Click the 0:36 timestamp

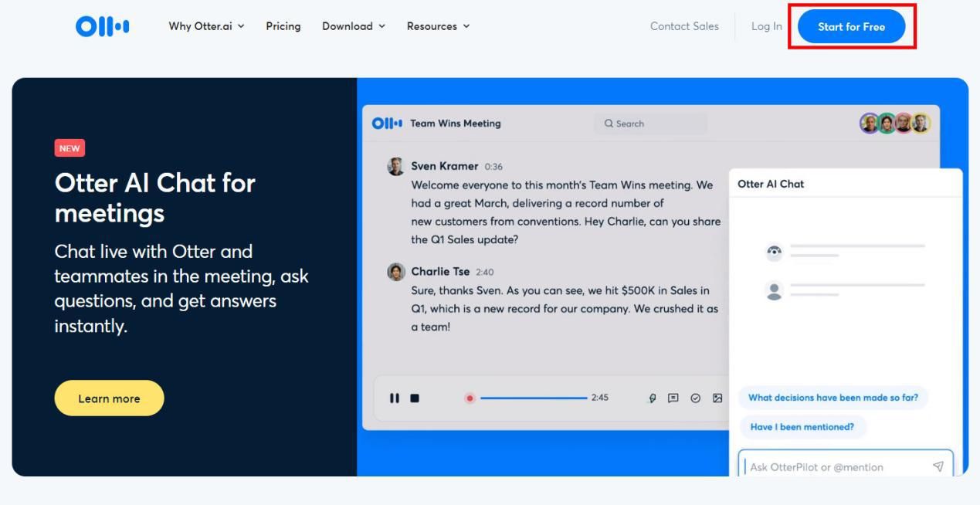pos(493,167)
